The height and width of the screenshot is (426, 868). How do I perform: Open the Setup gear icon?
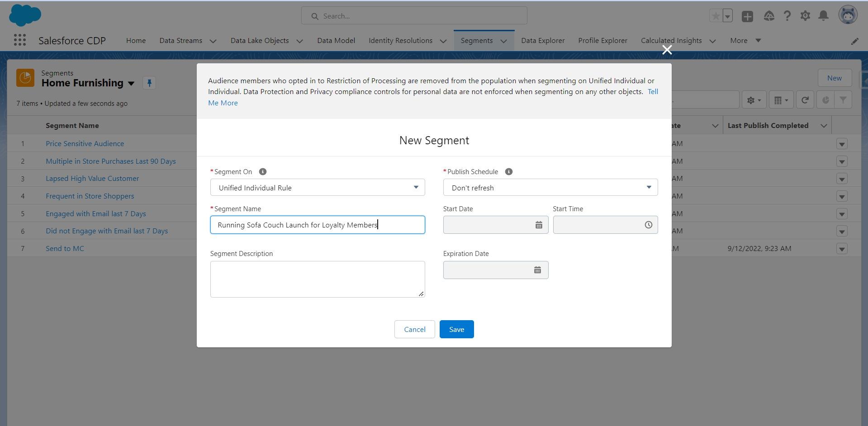(805, 16)
